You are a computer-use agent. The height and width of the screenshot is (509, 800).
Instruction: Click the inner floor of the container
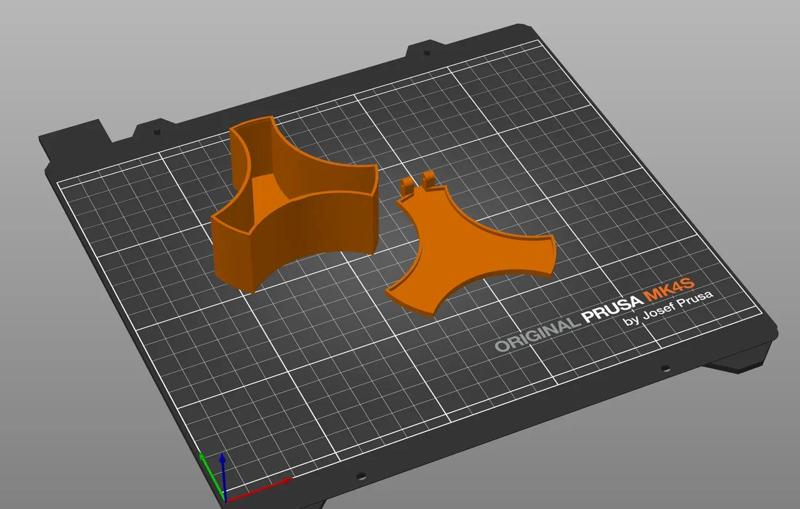click(267, 189)
